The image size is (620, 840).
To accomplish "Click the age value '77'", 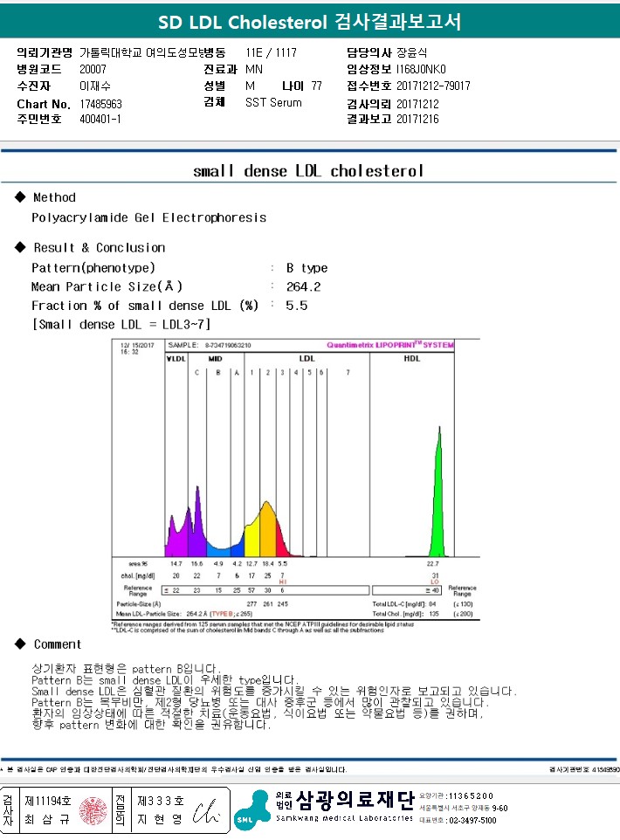I will pos(317,86).
